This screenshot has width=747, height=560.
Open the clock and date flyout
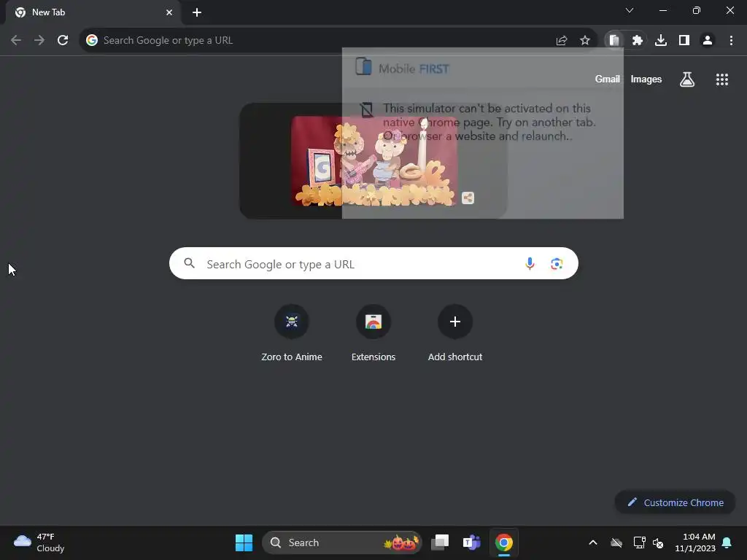pyautogui.click(x=695, y=542)
